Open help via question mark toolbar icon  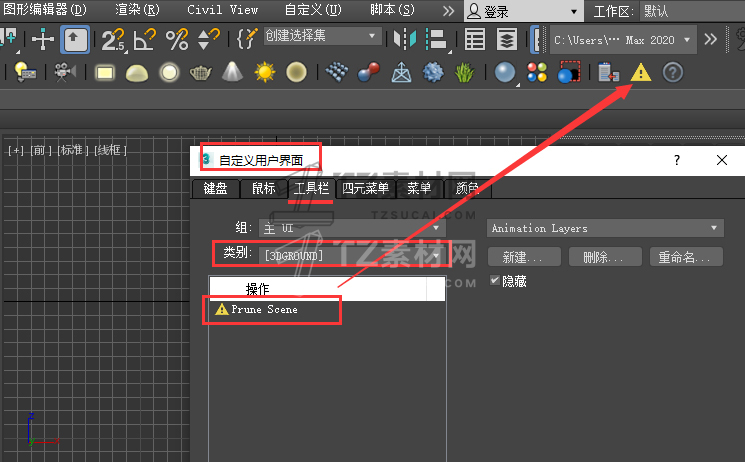click(672, 73)
